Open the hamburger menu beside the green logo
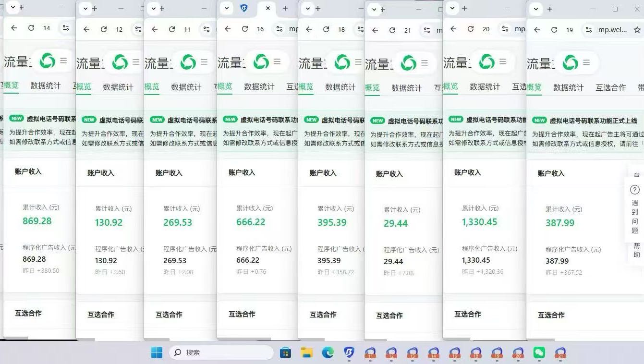 tap(586, 62)
